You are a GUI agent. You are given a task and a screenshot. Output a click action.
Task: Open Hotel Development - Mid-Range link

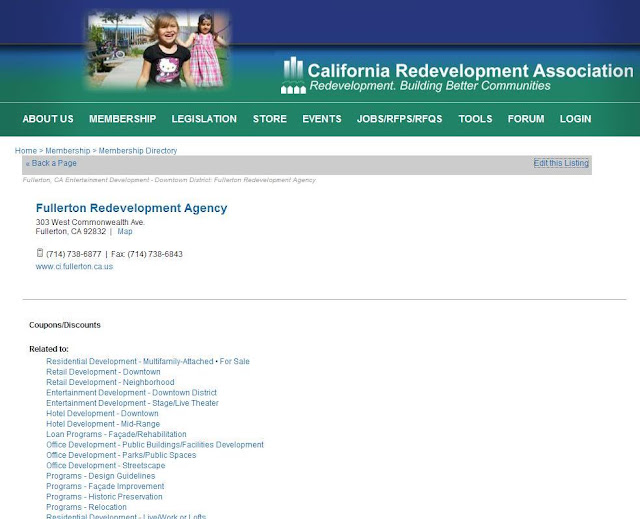103,424
